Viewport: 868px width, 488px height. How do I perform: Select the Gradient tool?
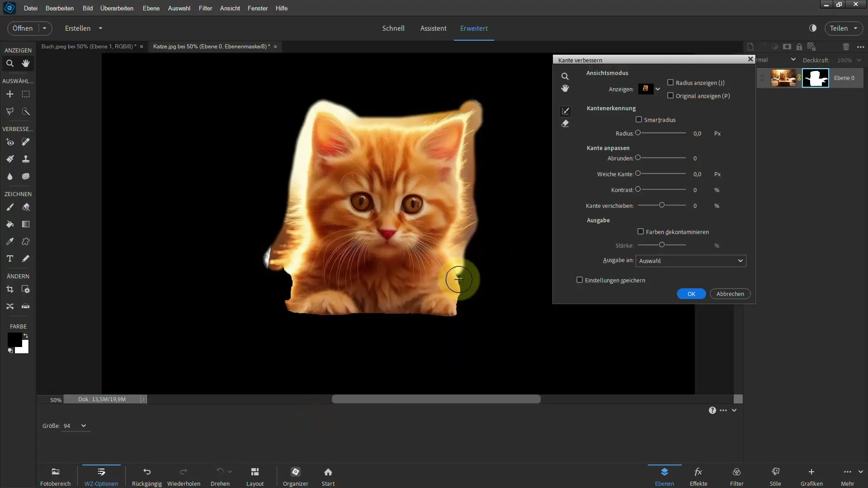point(26,224)
